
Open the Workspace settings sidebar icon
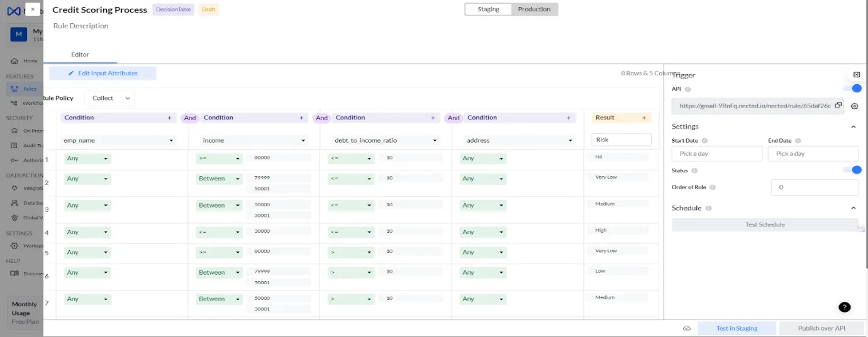tap(14, 246)
